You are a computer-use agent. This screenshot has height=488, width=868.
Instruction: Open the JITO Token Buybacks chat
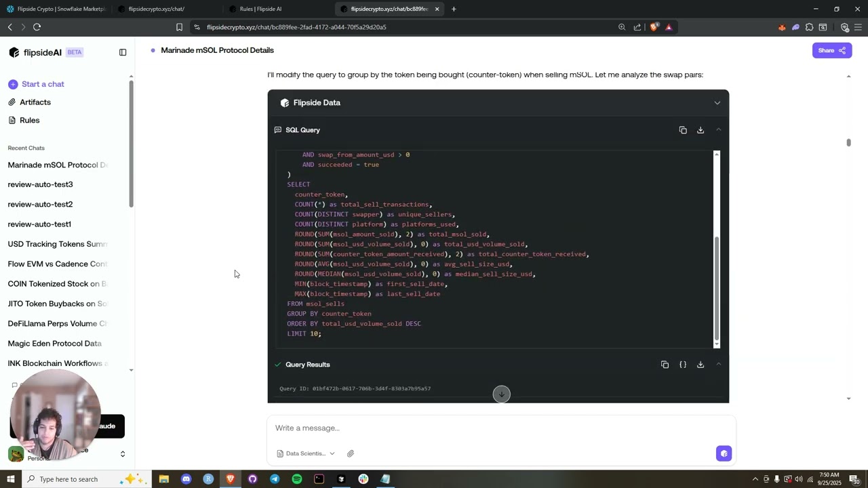58,304
